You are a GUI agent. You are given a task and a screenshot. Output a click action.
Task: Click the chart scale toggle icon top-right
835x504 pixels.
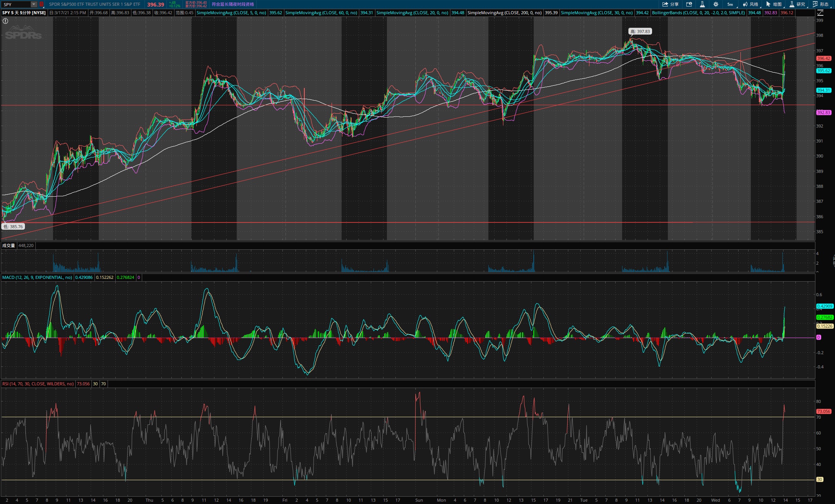[x=820, y=13]
